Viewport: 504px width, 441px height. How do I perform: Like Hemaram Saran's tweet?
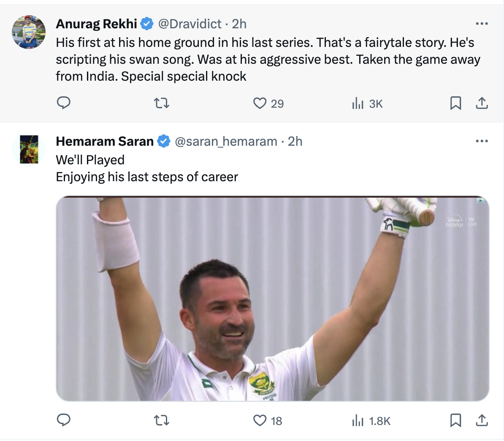pyautogui.click(x=260, y=420)
